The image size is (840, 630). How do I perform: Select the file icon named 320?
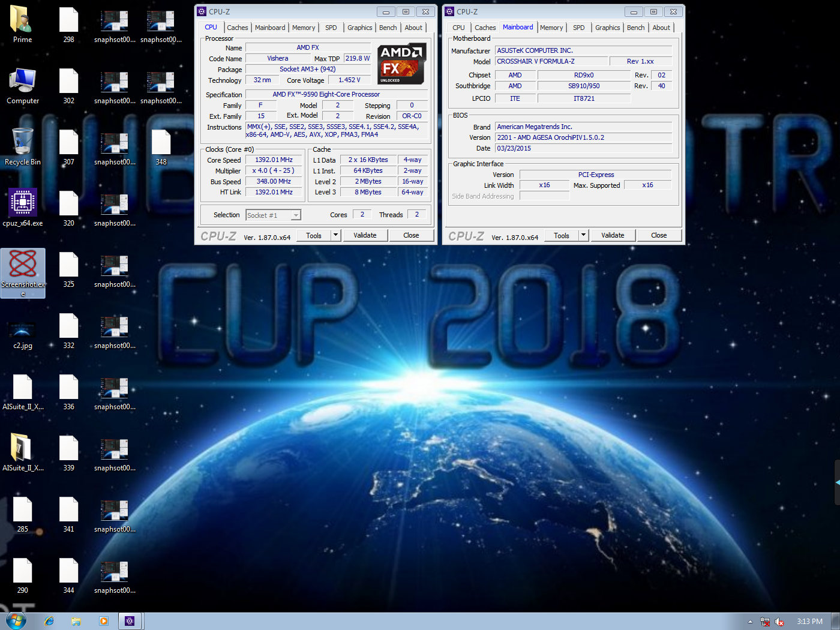pyautogui.click(x=69, y=208)
